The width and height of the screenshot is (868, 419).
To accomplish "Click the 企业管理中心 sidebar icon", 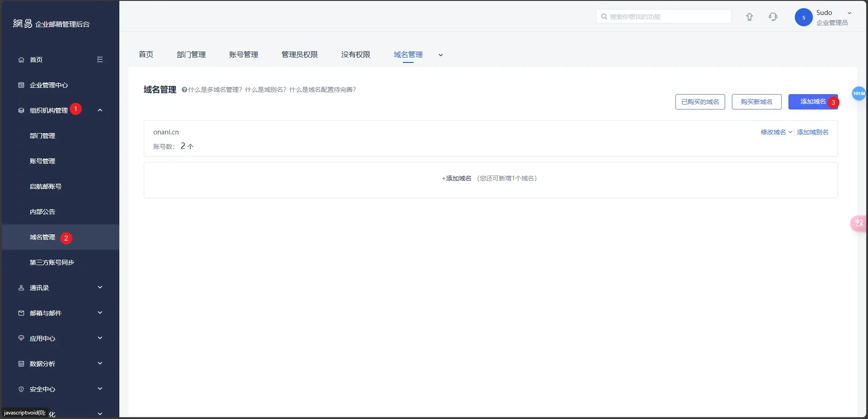I will [x=21, y=85].
